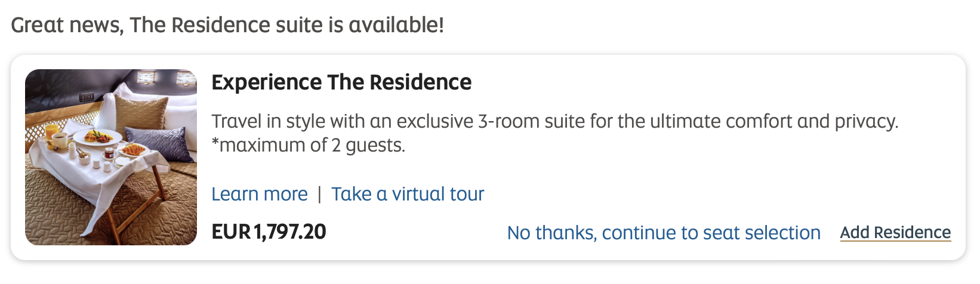This screenshot has width=980, height=284.
Task: Click the Great news availability heading
Action: [227, 25]
